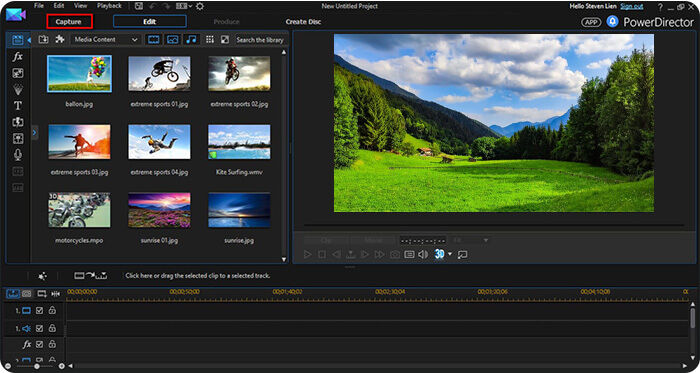The height and width of the screenshot is (373, 700).
Task: Toggle 3D preview mode button
Action: click(440, 254)
